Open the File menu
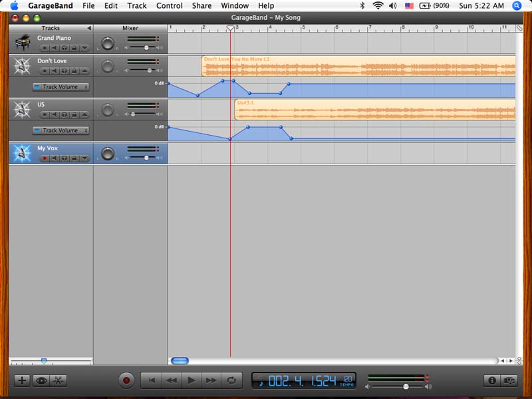 88,6
